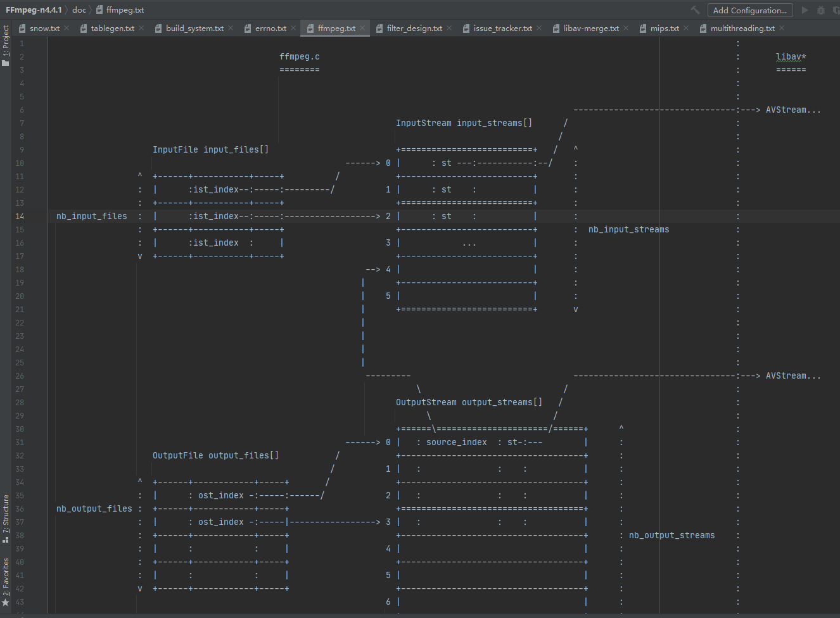
Task: Click the text 'InputFile input_files[]'
Action: click(x=211, y=149)
